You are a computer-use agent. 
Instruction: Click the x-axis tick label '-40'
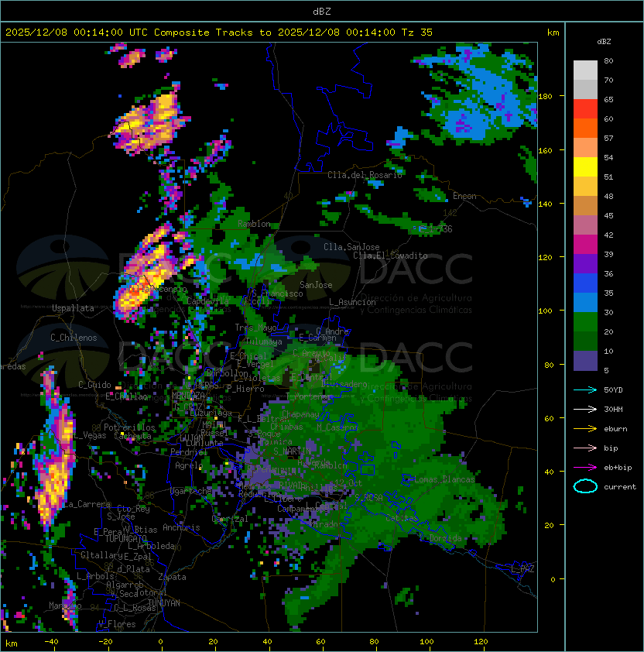point(51,642)
